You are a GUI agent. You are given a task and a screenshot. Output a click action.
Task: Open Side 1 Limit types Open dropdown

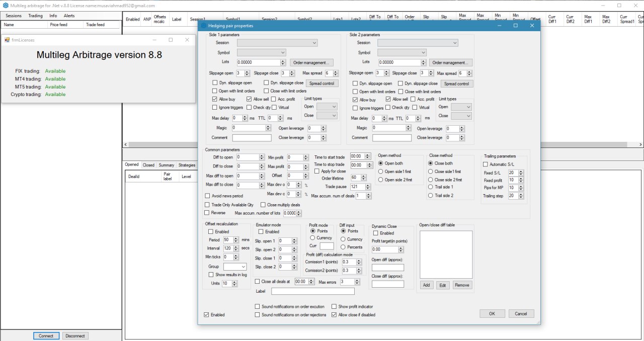point(327,107)
